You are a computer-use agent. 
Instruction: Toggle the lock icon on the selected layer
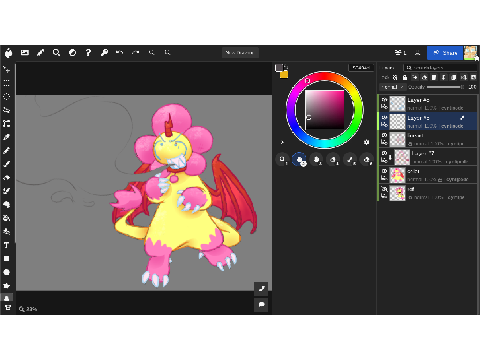(384, 125)
